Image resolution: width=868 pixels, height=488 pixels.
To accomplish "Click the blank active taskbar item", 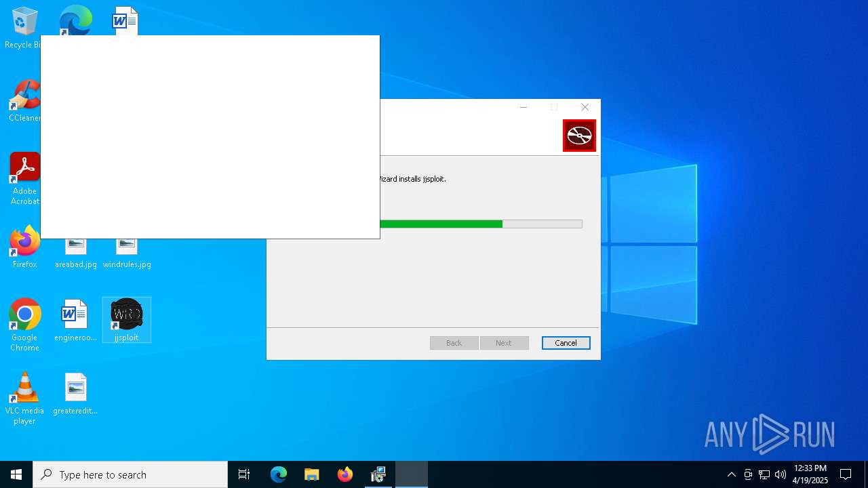I will point(412,474).
